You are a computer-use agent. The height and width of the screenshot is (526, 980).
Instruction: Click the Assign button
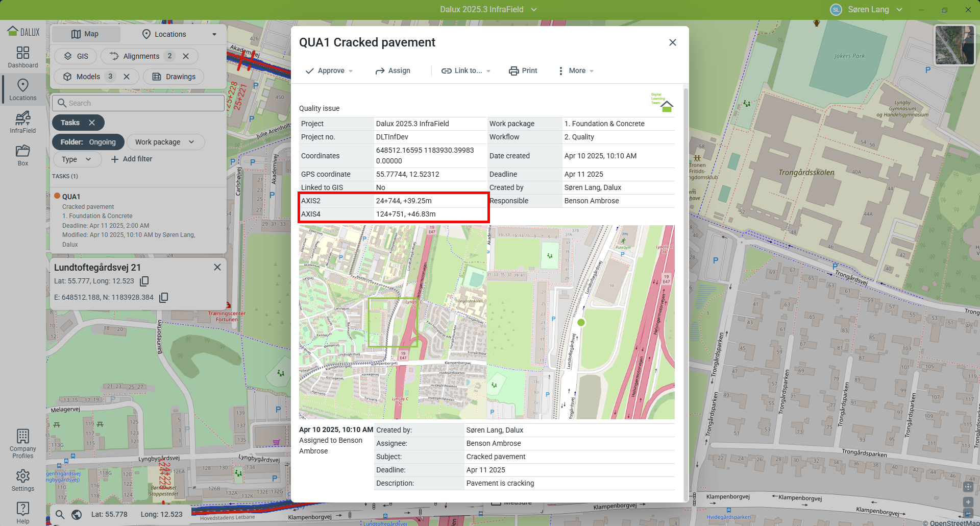pyautogui.click(x=393, y=71)
